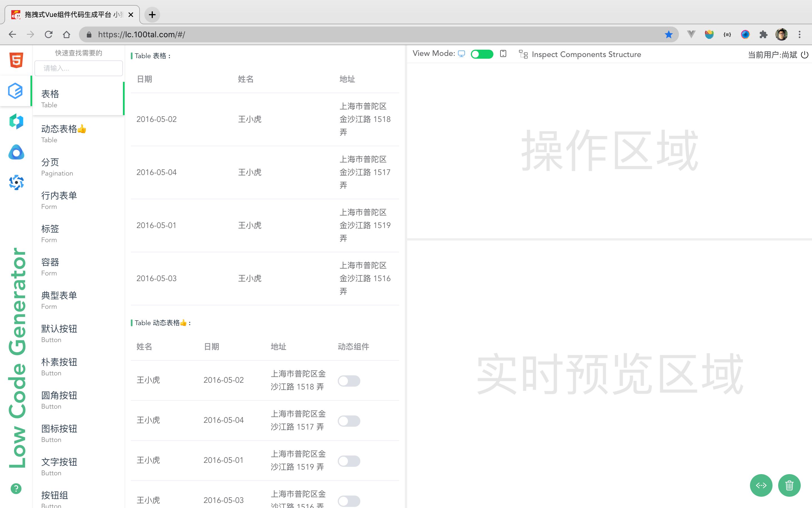Open a new browser tab
Image resolution: width=812 pixels, height=508 pixels.
pos(152,15)
